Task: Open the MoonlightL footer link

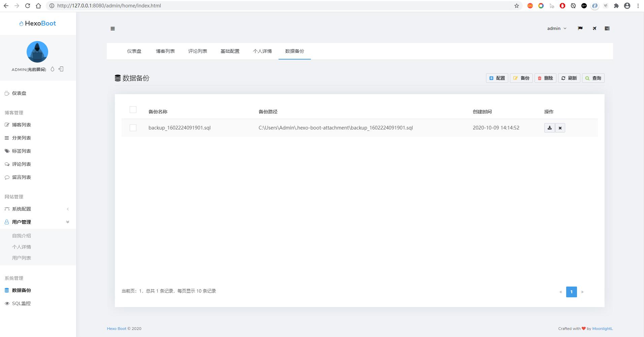Action: [603, 329]
